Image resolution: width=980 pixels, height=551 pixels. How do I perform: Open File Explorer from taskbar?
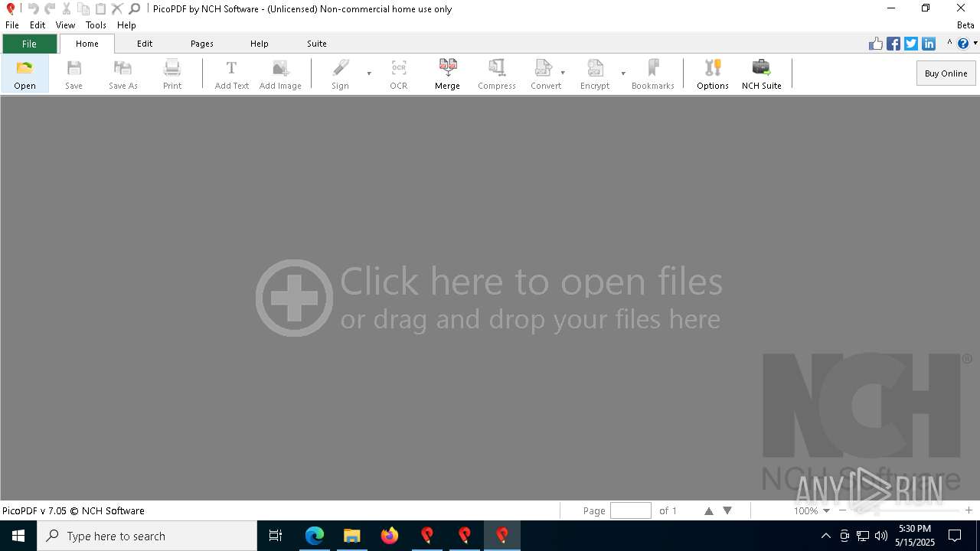click(352, 536)
